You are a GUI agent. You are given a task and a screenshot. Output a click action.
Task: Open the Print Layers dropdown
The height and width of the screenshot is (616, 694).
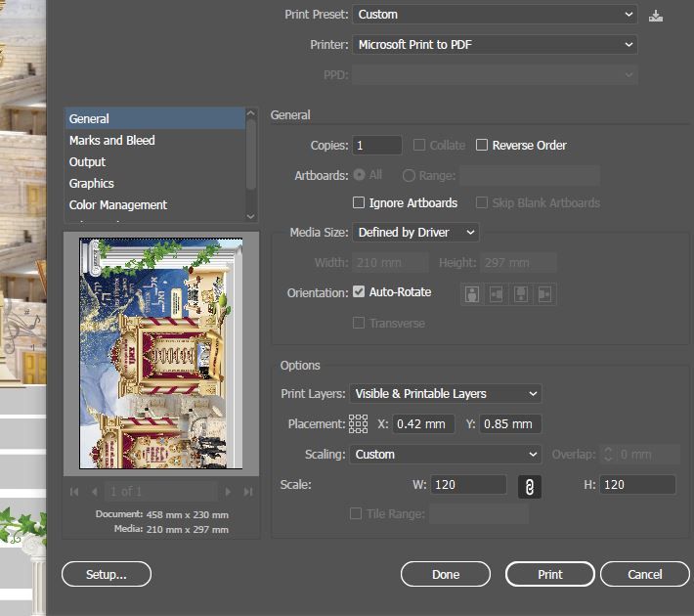[x=447, y=394]
